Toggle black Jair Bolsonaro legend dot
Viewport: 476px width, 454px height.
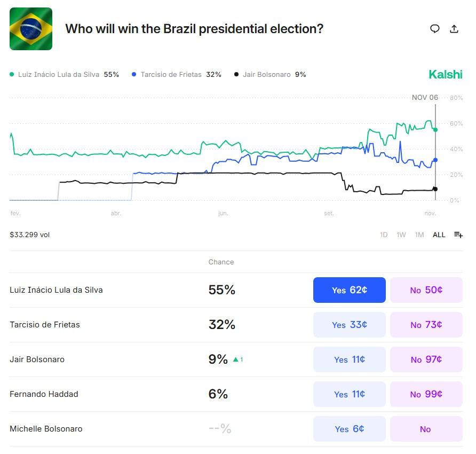(x=236, y=75)
